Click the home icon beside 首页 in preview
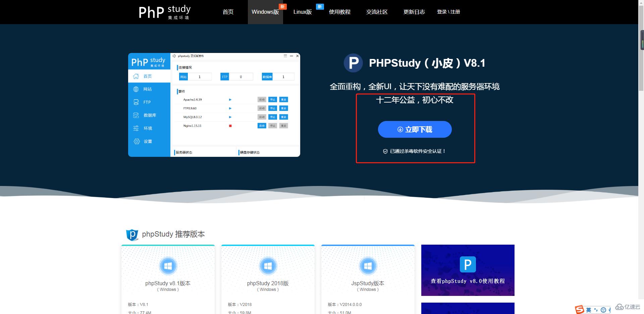The image size is (644, 314). [x=136, y=76]
